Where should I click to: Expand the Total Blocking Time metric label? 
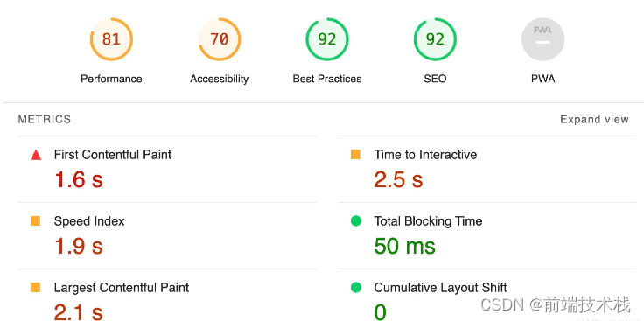pyautogui.click(x=428, y=221)
